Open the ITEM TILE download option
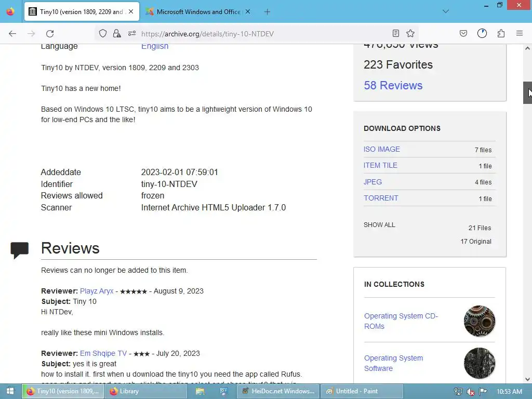Screen dimensions: 532x399 click(380, 165)
